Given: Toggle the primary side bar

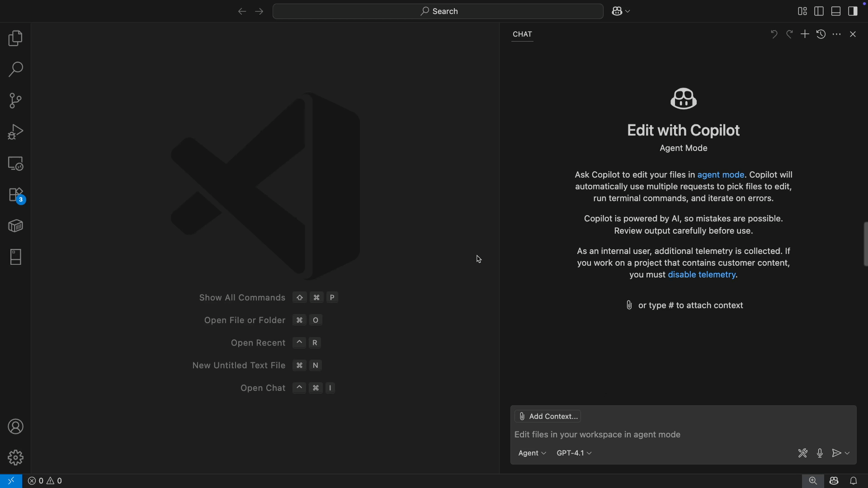Looking at the screenshot, I should pyautogui.click(x=819, y=11).
